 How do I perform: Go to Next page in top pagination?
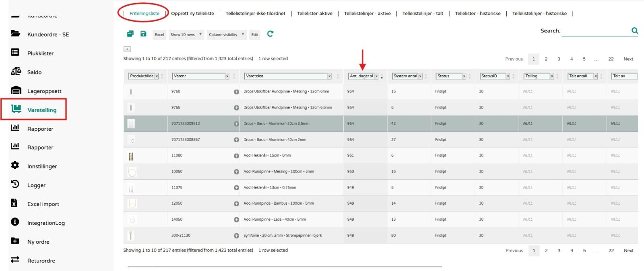coord(628,59)
